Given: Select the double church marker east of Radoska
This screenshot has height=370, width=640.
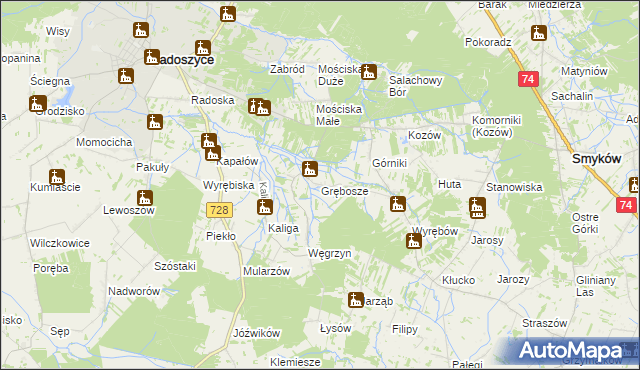Looking at the screenshot, I should coord(259,107).
